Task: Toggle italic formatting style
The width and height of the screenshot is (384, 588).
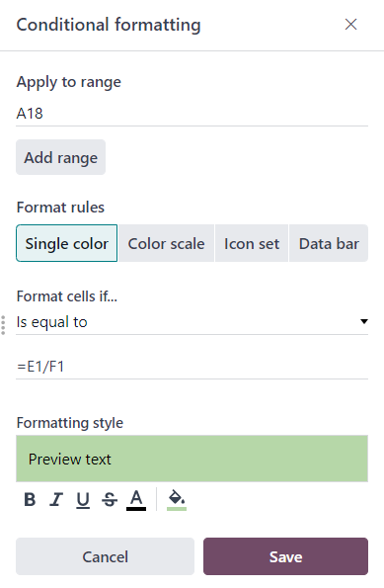Action: click(56, 499)
